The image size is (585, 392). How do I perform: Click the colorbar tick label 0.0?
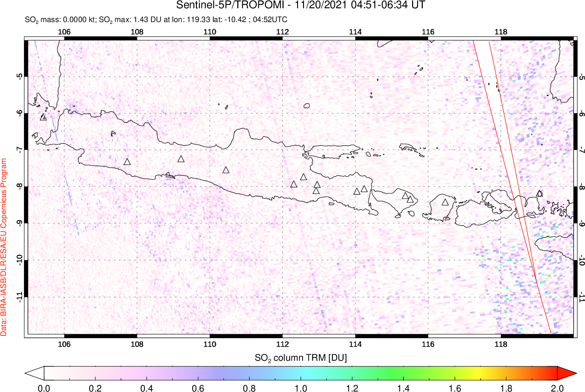tap(44, 387)
